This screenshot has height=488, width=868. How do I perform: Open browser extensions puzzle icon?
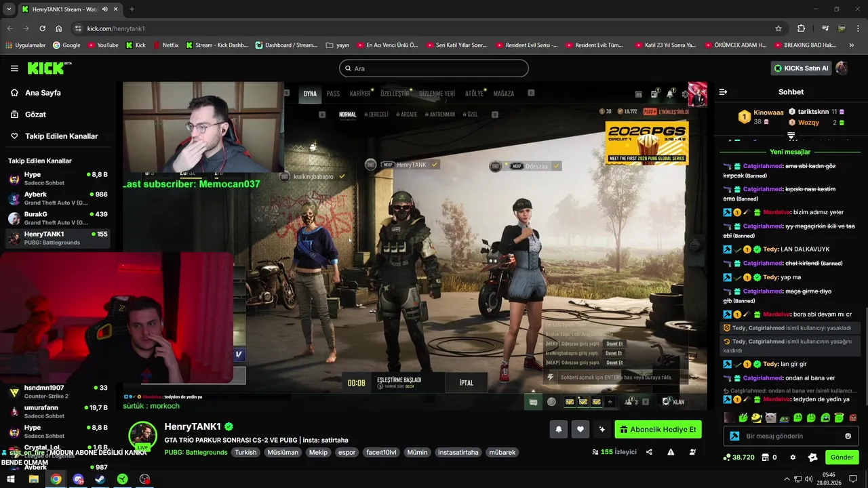point(801,28)
